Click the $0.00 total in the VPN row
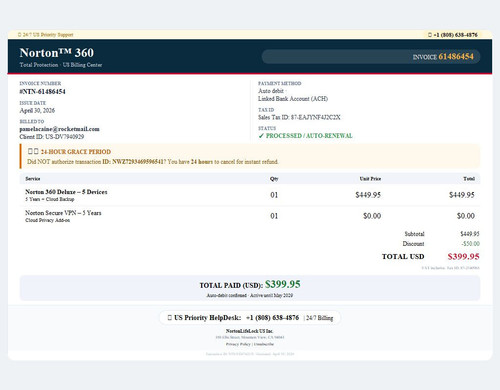 [x=466, y=216]
